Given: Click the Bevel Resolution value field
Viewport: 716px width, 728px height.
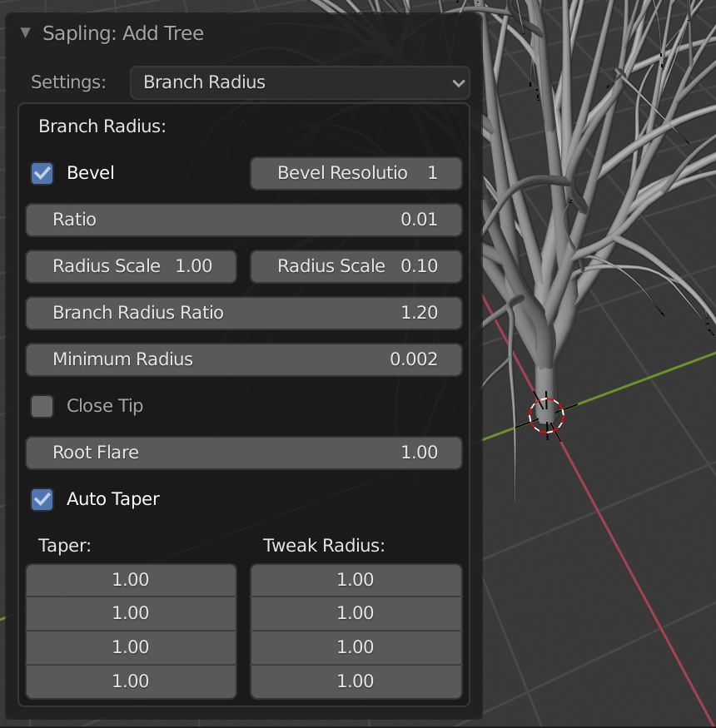Looking at the screenshot, I should (x=356, y=173).
